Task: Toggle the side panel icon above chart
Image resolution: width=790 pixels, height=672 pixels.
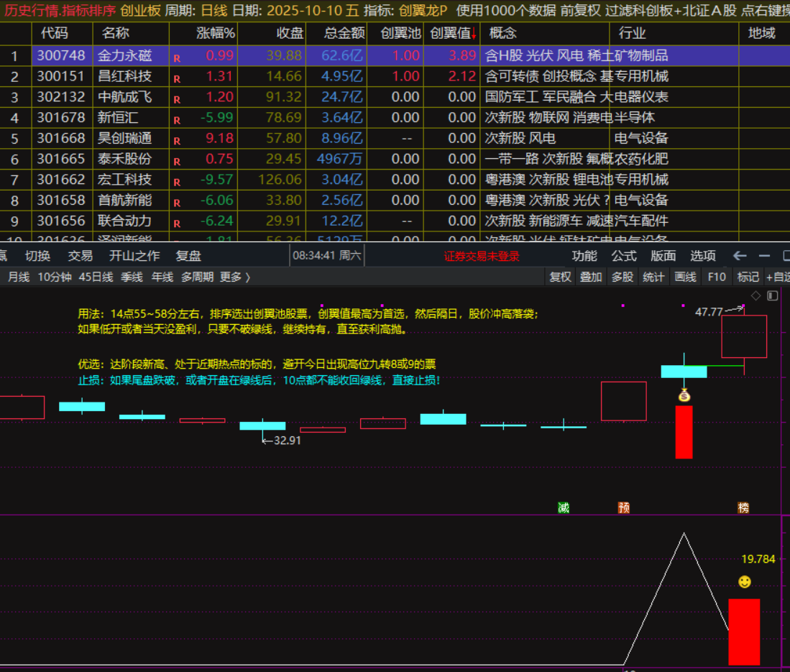Action: click(x=772, y=295)
